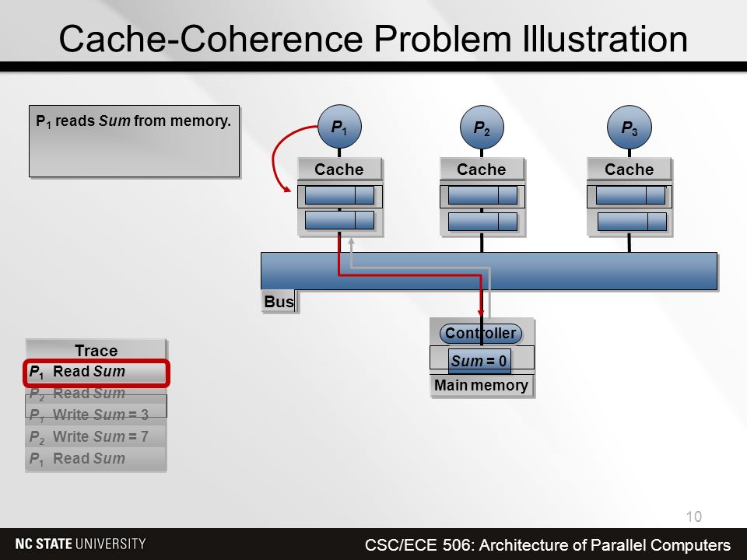Select the trace row P2 Write Sum = 7
The height and width of the screenshot is (560, 747).
click(96, 436)
